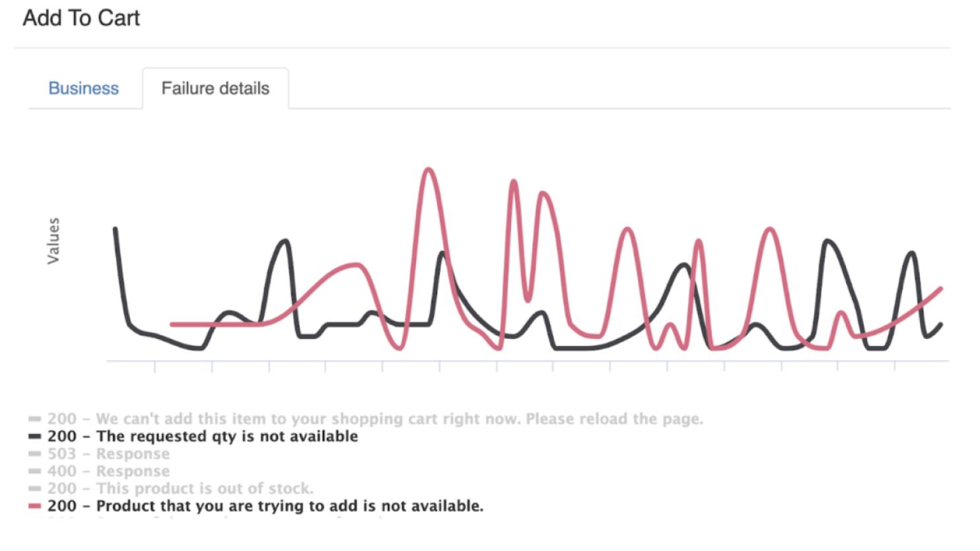Enable the 'We can't add this item' legend label

[375, 419]
